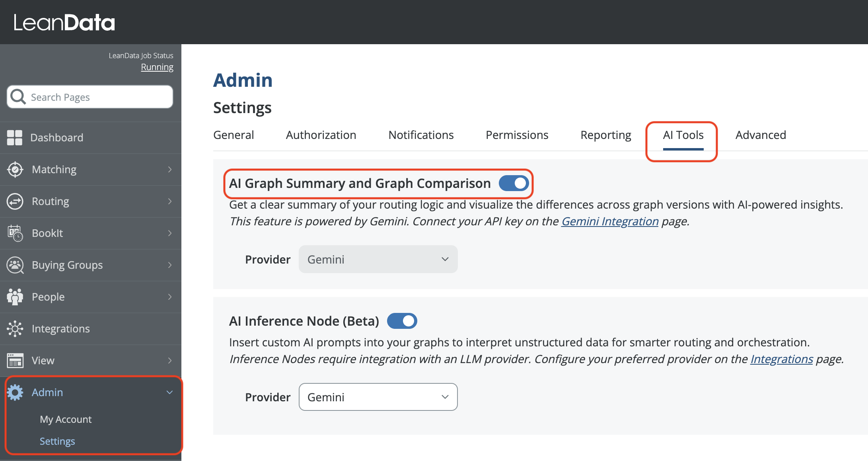The width and height of the screenshot is (868, 461).
Task: Click the Admin gear icon
Action: click(15, 393)
